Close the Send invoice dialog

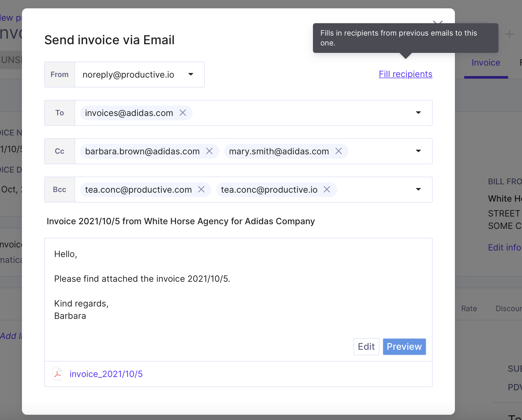[438, 22]
